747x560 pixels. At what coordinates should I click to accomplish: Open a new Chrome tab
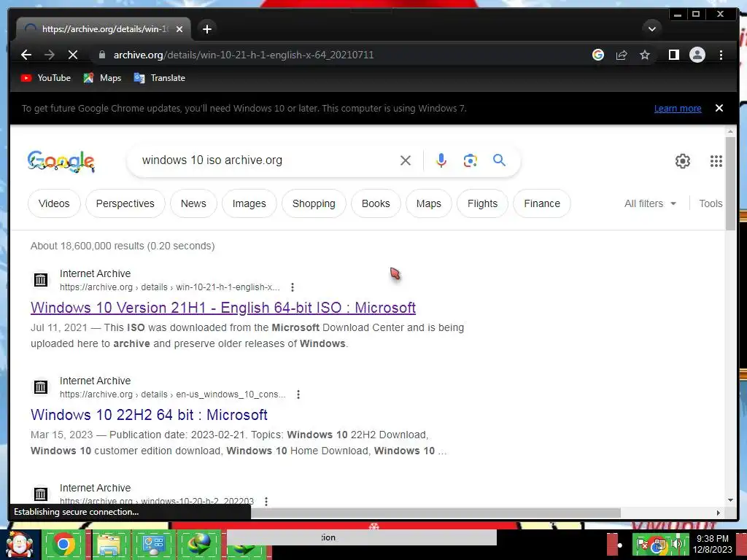point(206,29)
